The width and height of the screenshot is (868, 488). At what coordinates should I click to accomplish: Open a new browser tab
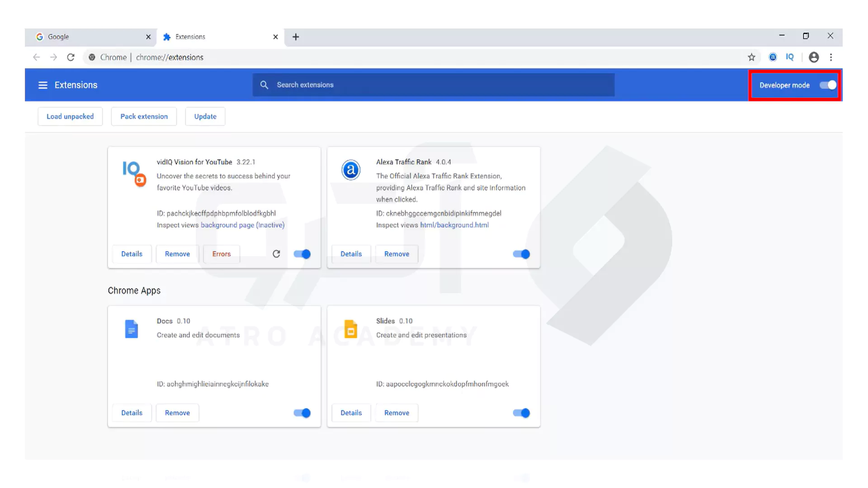296,37
